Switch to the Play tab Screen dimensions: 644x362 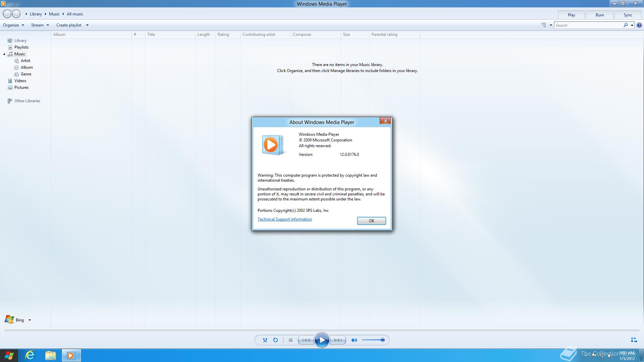(x=571, y=15)
